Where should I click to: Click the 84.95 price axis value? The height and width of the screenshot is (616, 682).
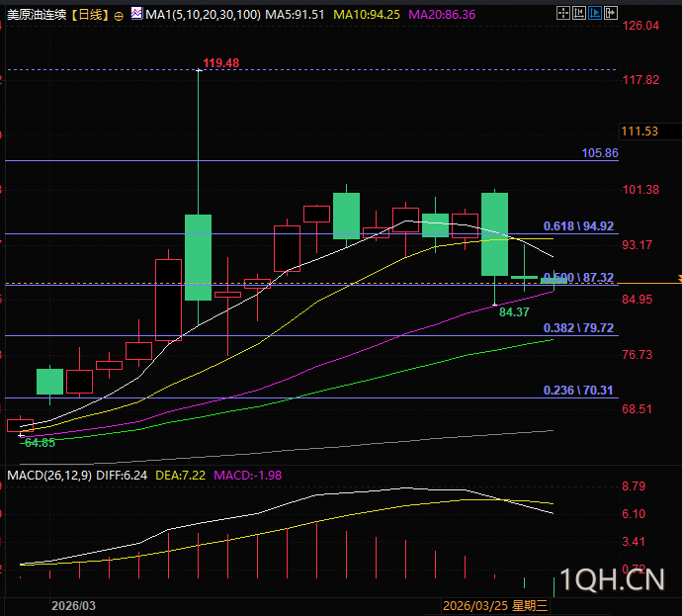click(x=638, y=300)
